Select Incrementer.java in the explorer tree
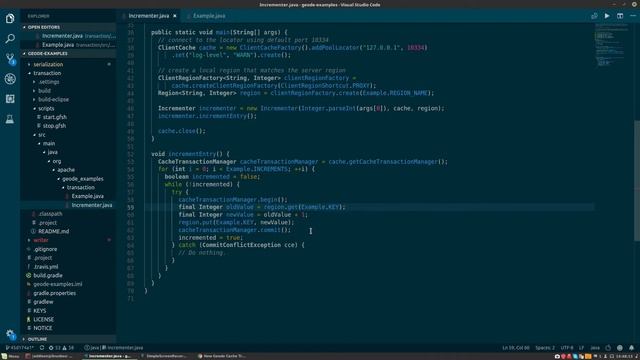The height and width of the screenshot is (360, 640). [x=91, y=205]
